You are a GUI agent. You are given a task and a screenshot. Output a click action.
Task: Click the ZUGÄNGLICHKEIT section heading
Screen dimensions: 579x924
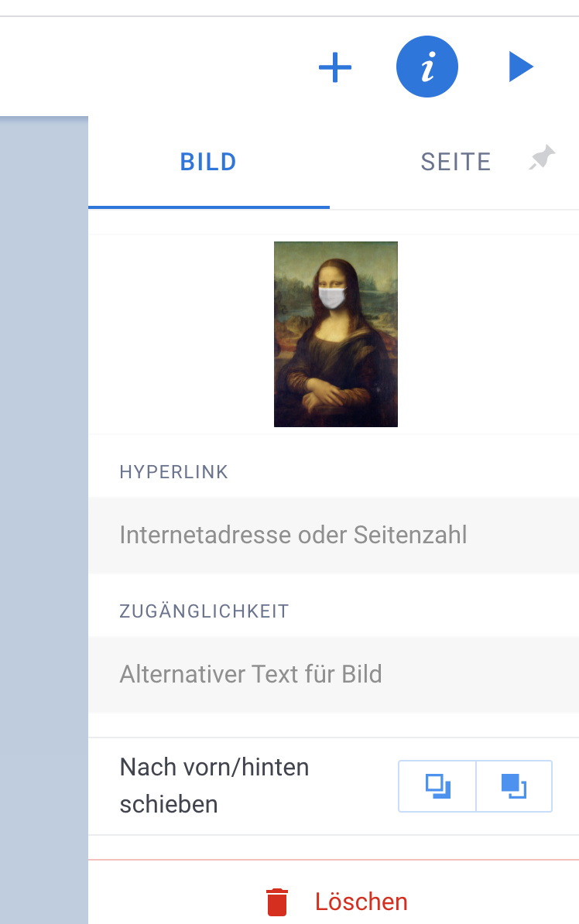[x=204, y=611]
